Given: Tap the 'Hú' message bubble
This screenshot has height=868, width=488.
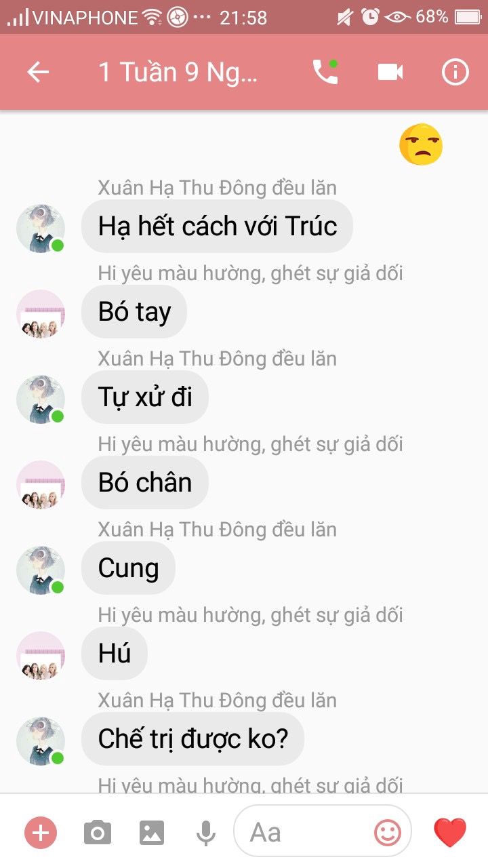Looking at the screenshot, I should [x=115, y=653].
